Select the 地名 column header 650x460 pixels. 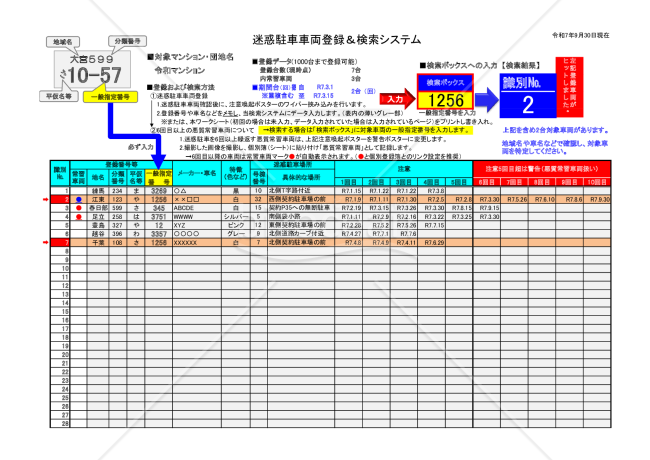click(98, 177)
